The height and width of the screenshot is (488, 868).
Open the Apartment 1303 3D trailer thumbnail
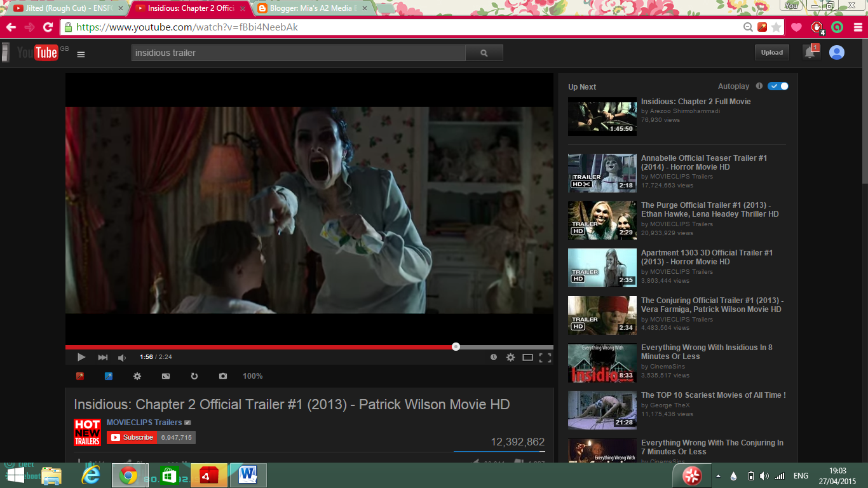click(602, 268)
